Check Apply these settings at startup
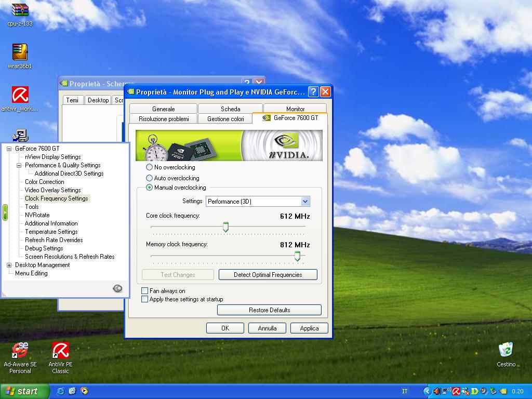The width and height of the screenshot is (532, 399). [x=144, y=299]
